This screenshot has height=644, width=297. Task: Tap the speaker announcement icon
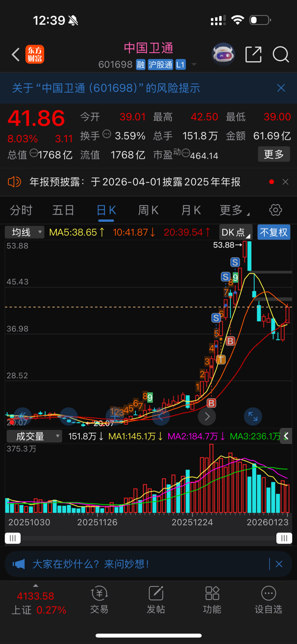click(14, 182)
